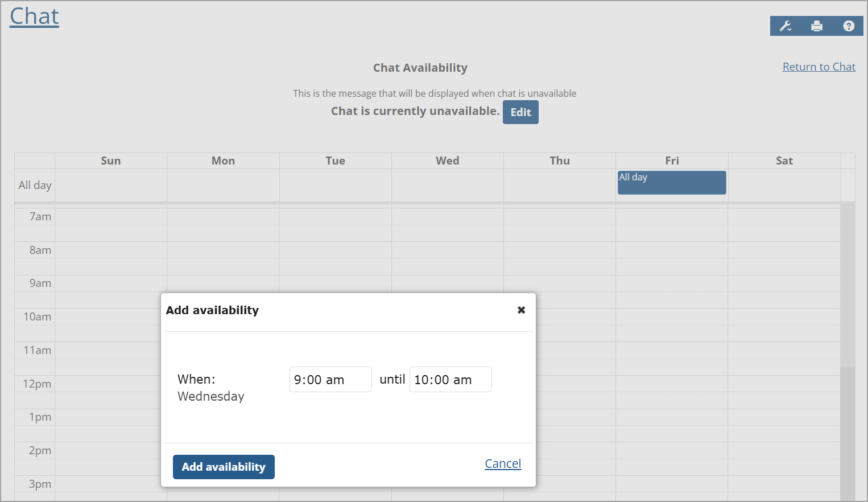Click the All day row label
This screenshot has height=502, width=868.
click(35, 185)
